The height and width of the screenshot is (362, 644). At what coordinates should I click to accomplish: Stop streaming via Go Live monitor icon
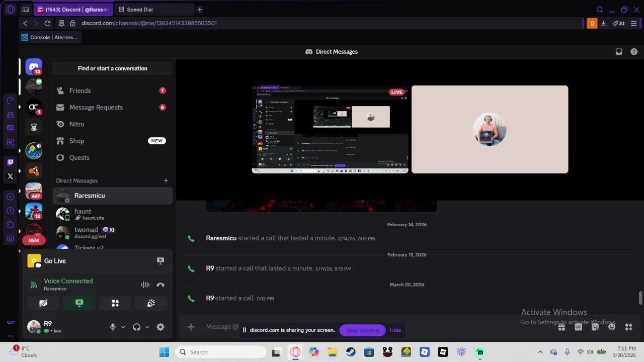pos(160,260)
